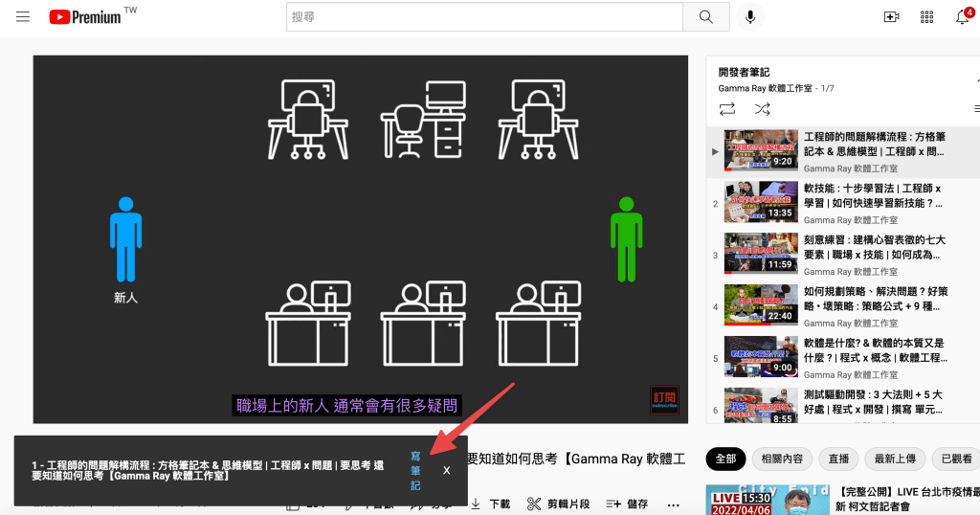Click inside the 搜尋 search field
This screenshot has height=515, width=980.
tap(483, 17)
